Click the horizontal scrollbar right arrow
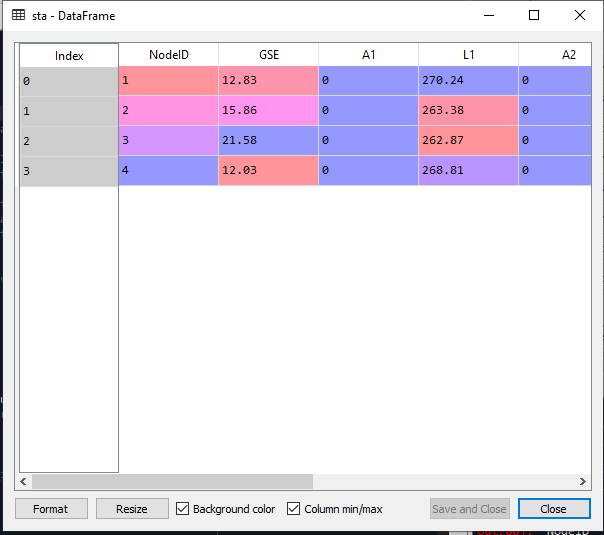The height and width of the screenshot is (535, 604). (x=582, y=481)
